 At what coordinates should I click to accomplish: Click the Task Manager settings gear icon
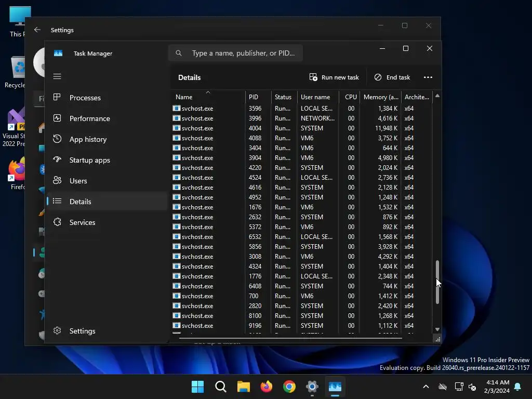[x=57, y=330]
